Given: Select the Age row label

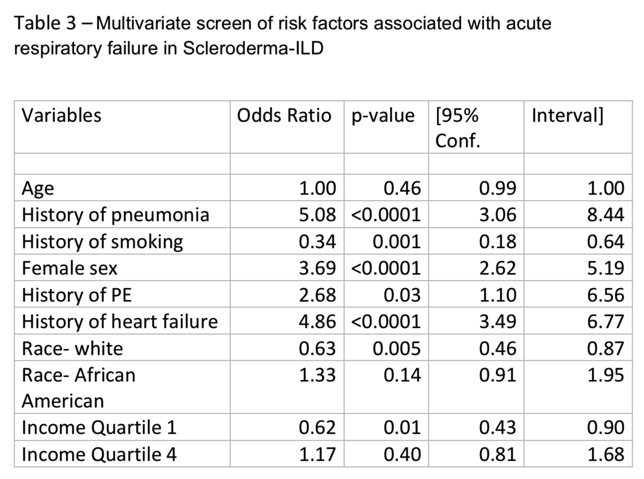Looking at the screenshot, I should click(x=38, y=187).
